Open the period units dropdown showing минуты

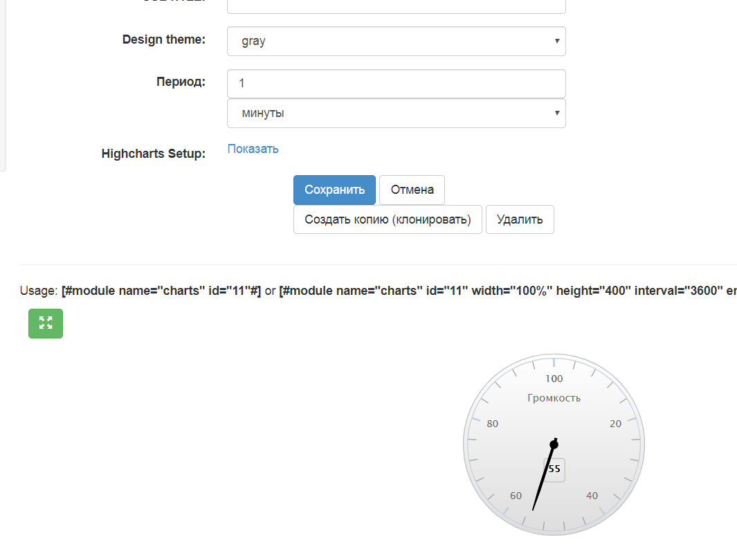click(x=397, y=114)
